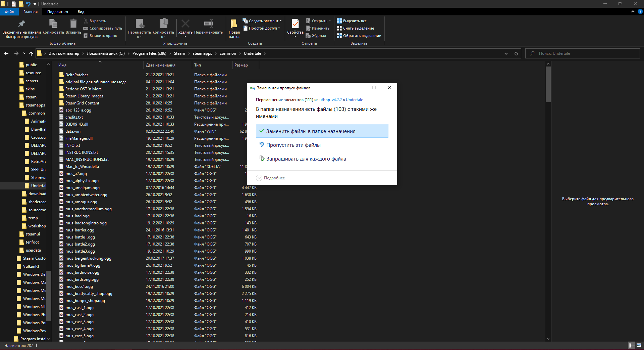Click Select all (Выделить все)
The height and width of the screenshot is (350, 644).
352,21
